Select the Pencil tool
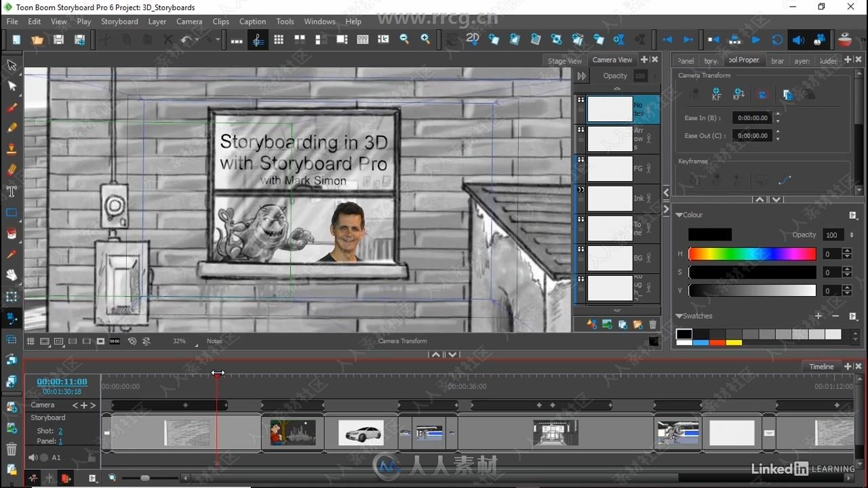The image size is (868, 488). point(12,128)
